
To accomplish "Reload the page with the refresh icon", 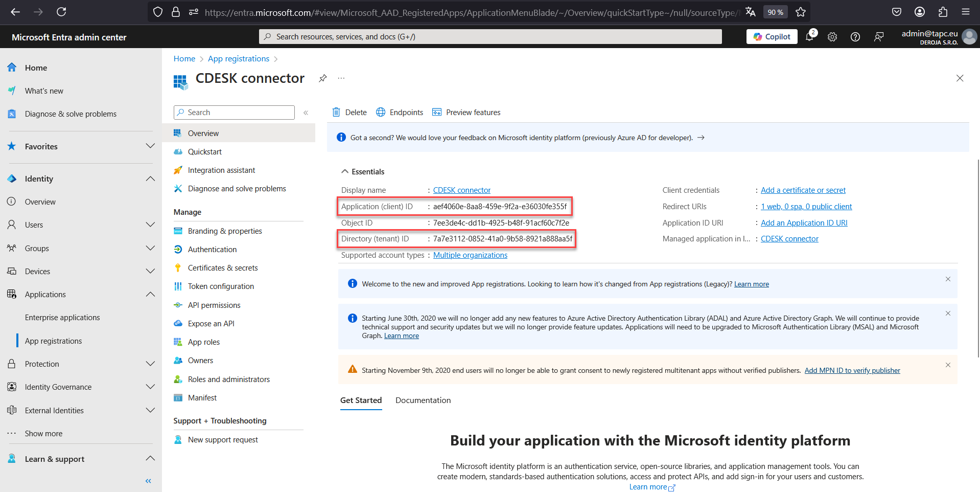I will click(x=61, y=12).
